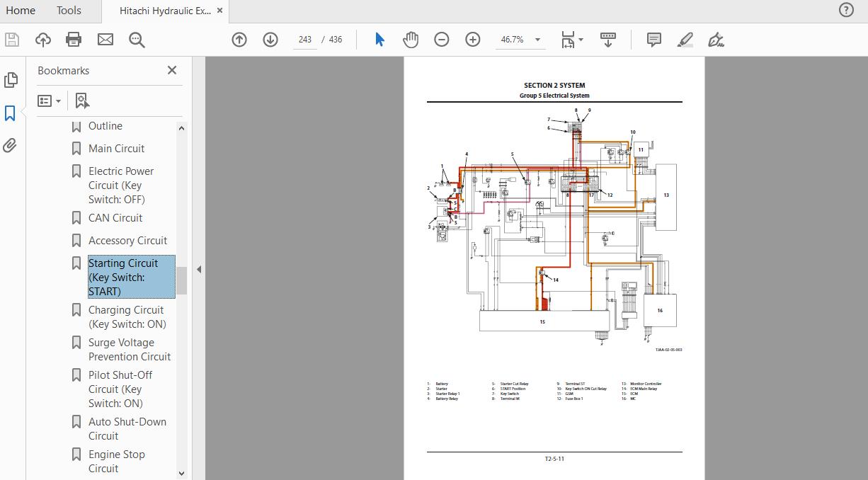Click the Save file icon
This screenshot has height=480, width=868.
coord(12,40)
